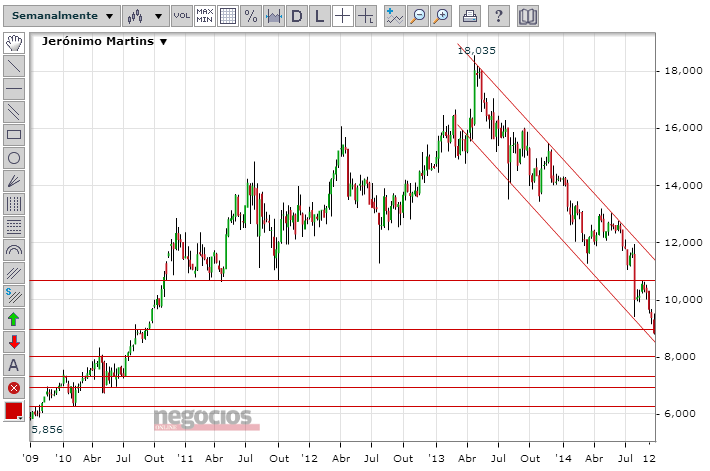Open the Jerónimo Martins symbol dropdown

(x=105, y=41)
